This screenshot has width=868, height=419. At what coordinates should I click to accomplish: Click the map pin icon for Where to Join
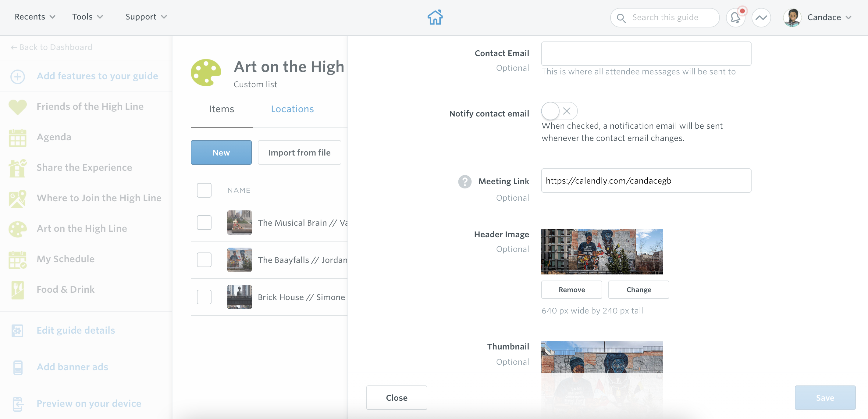(17, 198)
